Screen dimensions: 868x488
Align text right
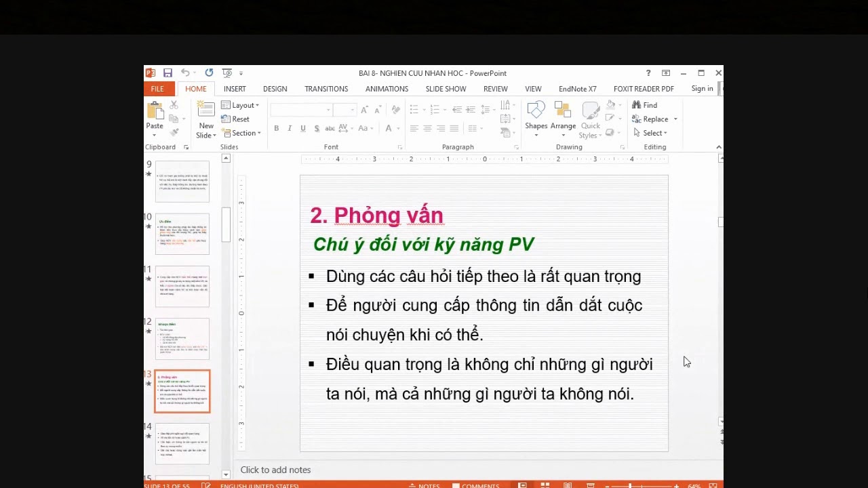coord(441,128)
